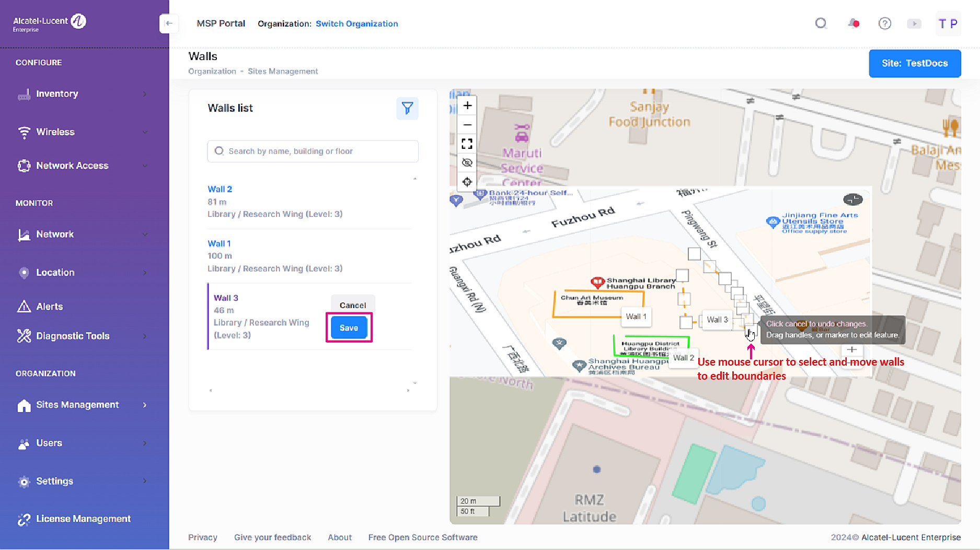Zoom out on the map
This screenshot has height=550, width=980.
tap(467, 125)
